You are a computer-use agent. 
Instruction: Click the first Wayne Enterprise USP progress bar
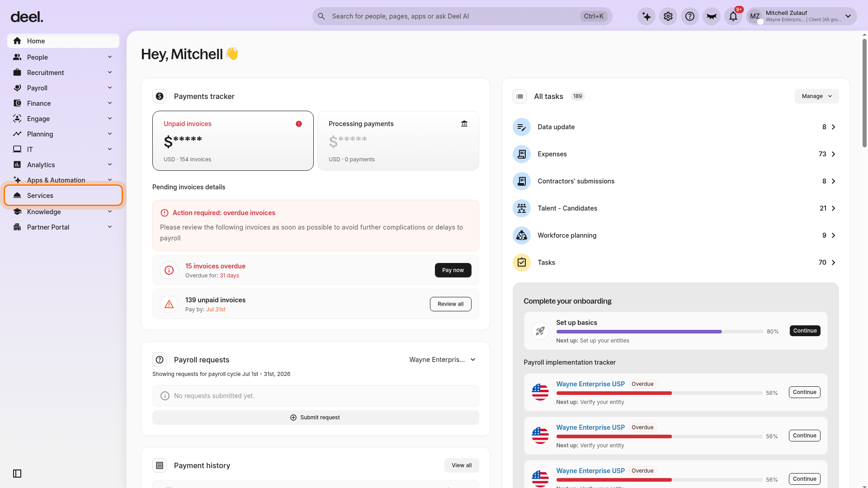click(x=659, y=393)
